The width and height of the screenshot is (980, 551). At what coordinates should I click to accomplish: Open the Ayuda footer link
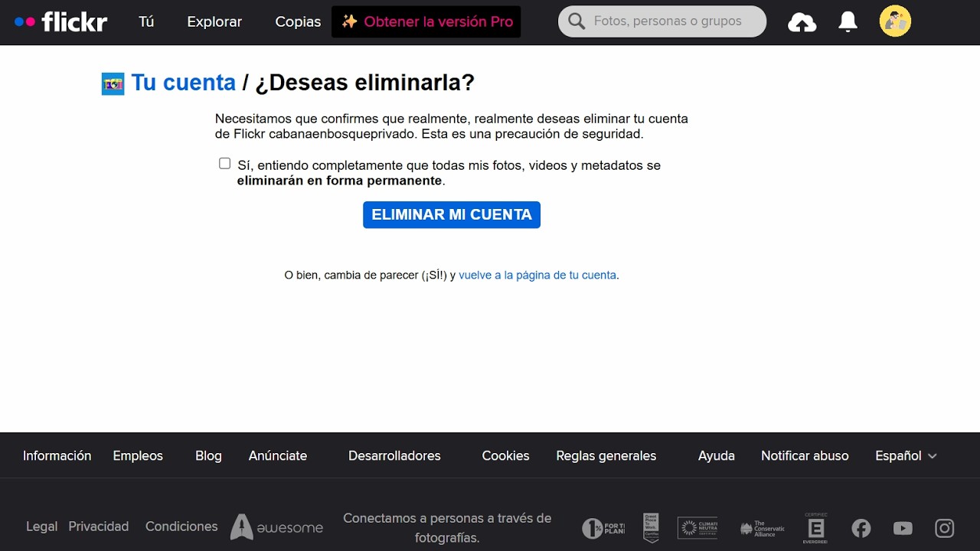[x=717, y=456]
